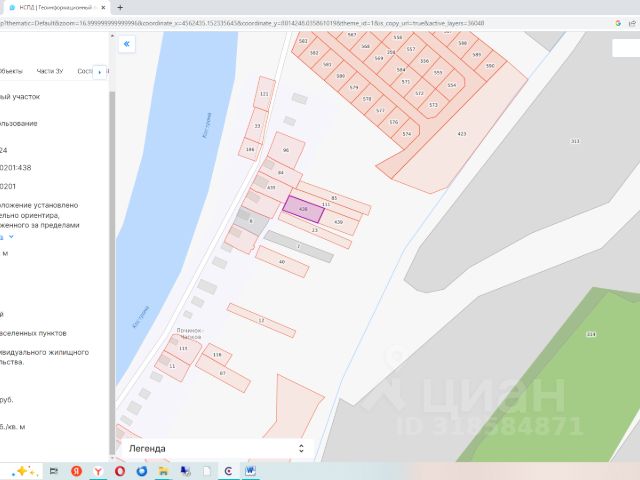The width and height of the screenshot is (640, 480).
Task: Open Task View from the taskbar
Action: tap(53, 471)
